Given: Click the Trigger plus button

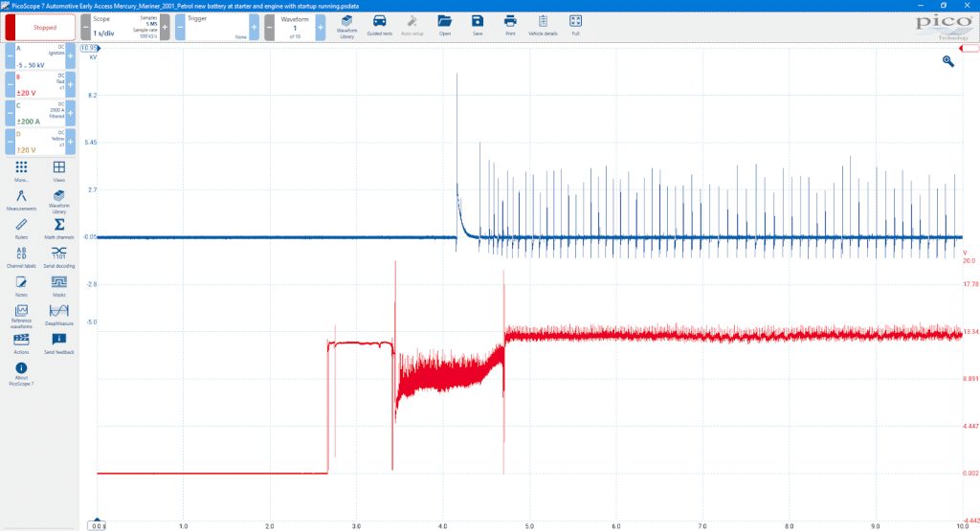Looking at the screenshot, I should (254, 28).
